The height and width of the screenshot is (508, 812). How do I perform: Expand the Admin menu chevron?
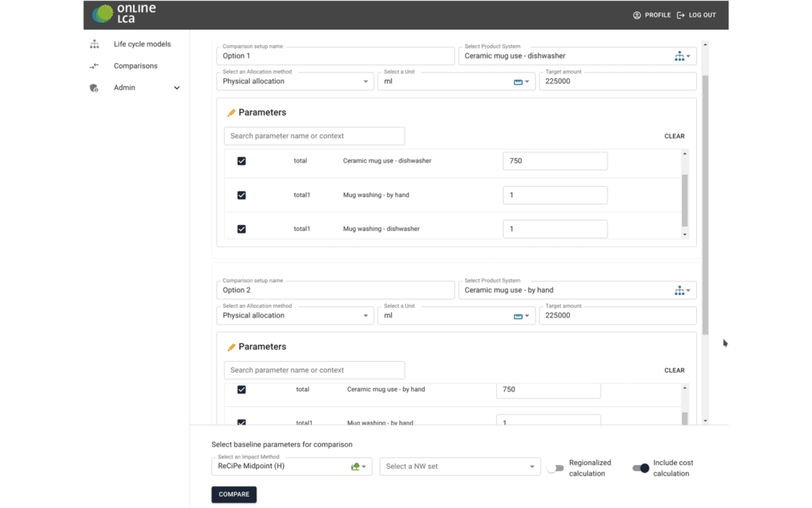click(x=177, y=88)
